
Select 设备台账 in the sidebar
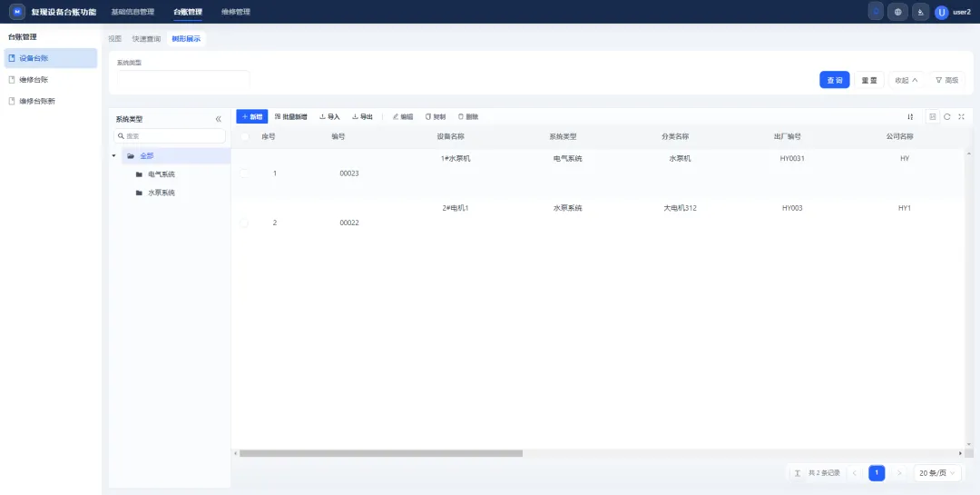tap(51, 58)
